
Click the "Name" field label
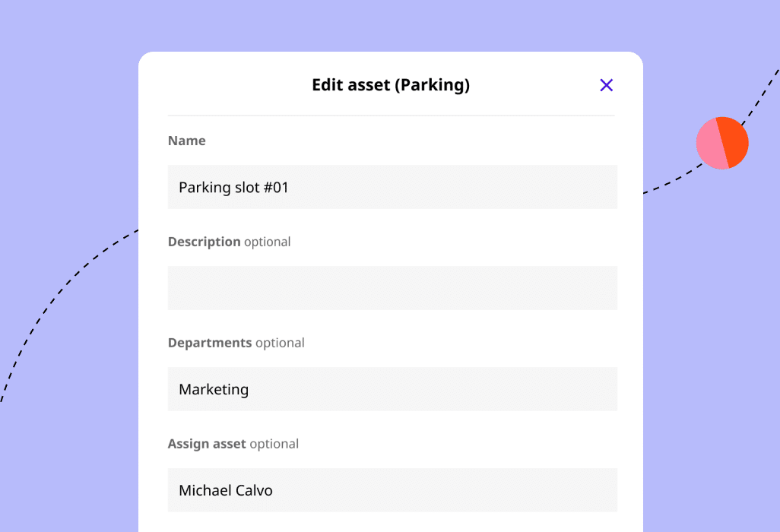tap(186, 141)
